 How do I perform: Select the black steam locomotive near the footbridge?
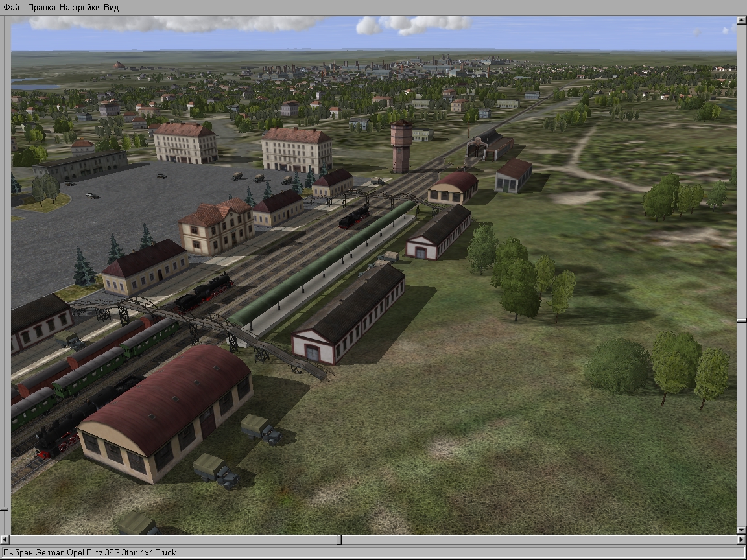click(204, 292)
